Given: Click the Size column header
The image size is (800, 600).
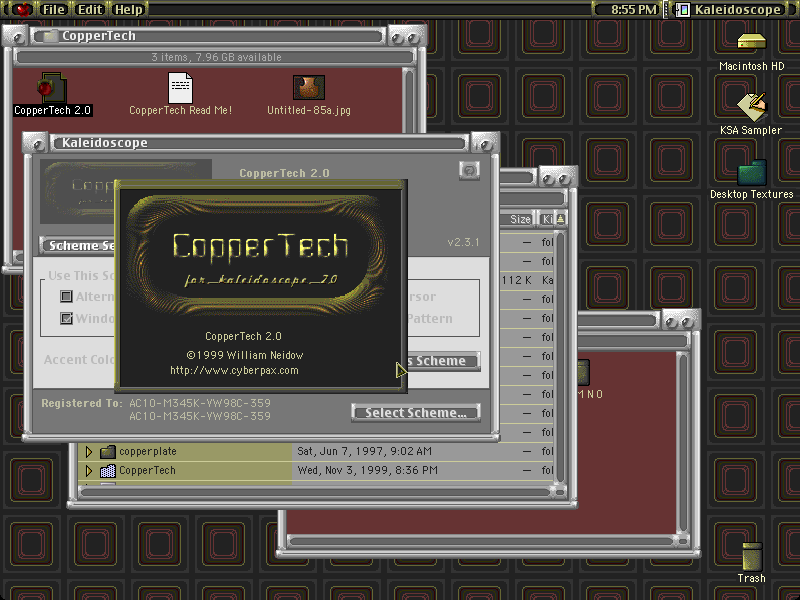Looking at the screenshot, I should coord(519,219).
